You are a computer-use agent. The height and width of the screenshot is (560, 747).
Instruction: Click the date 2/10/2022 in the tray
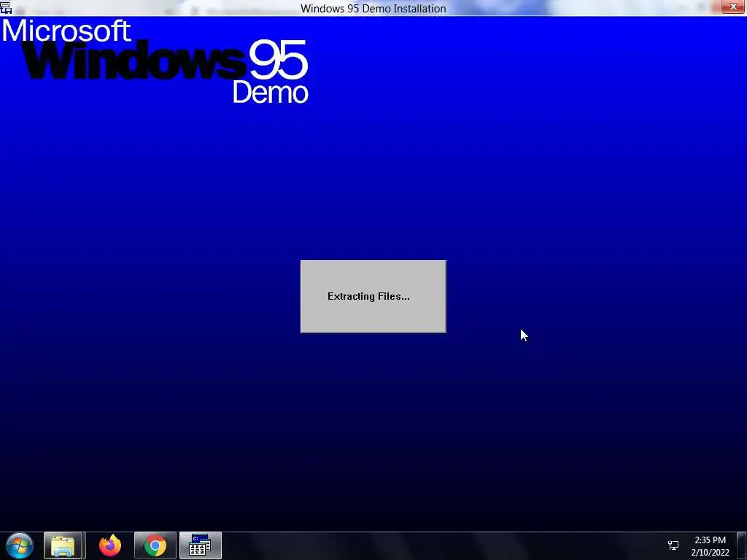coord(711,553)
